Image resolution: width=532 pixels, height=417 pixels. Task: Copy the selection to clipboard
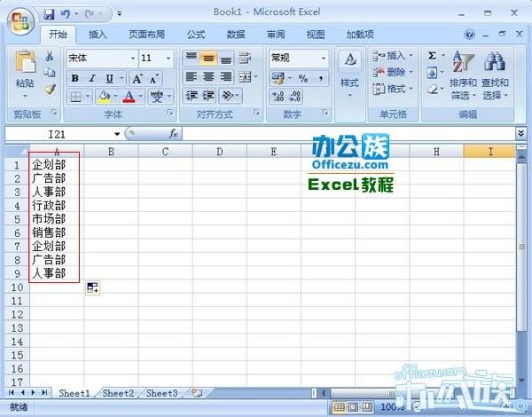tap(50, 73)
